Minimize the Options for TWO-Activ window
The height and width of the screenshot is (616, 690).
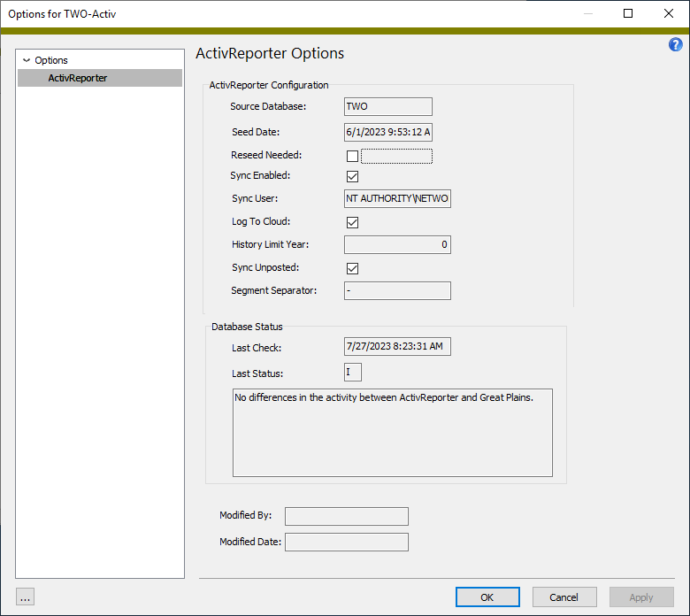588,13
